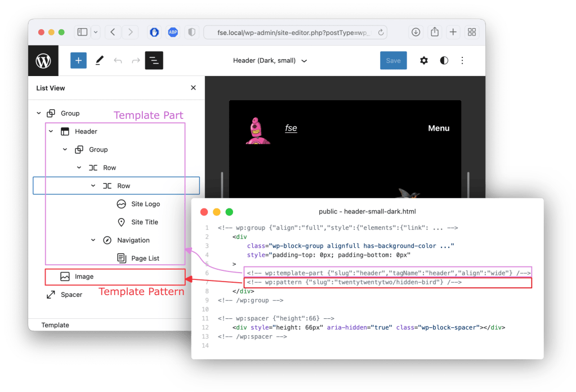
Task: Select Site Logo in List View
Action: click(x=145, y=204)
